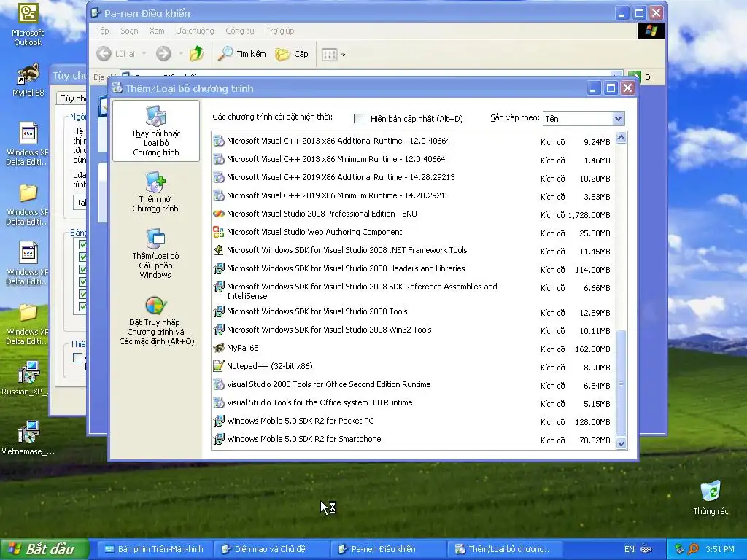The image size is (747, 560).
Task: Select Thay đổi hoặc Loại bỏ Chương trình
Action: coord(156,131)
